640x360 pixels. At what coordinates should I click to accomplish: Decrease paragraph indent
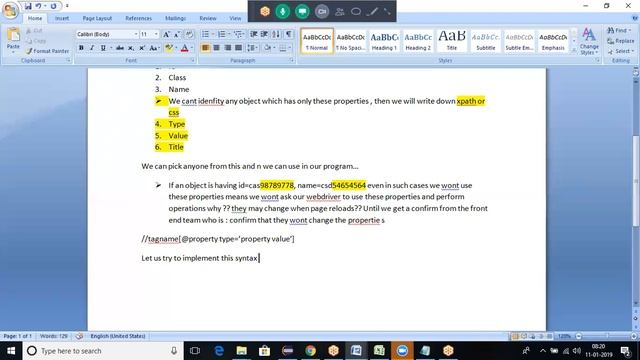click(x=253, y=34)
